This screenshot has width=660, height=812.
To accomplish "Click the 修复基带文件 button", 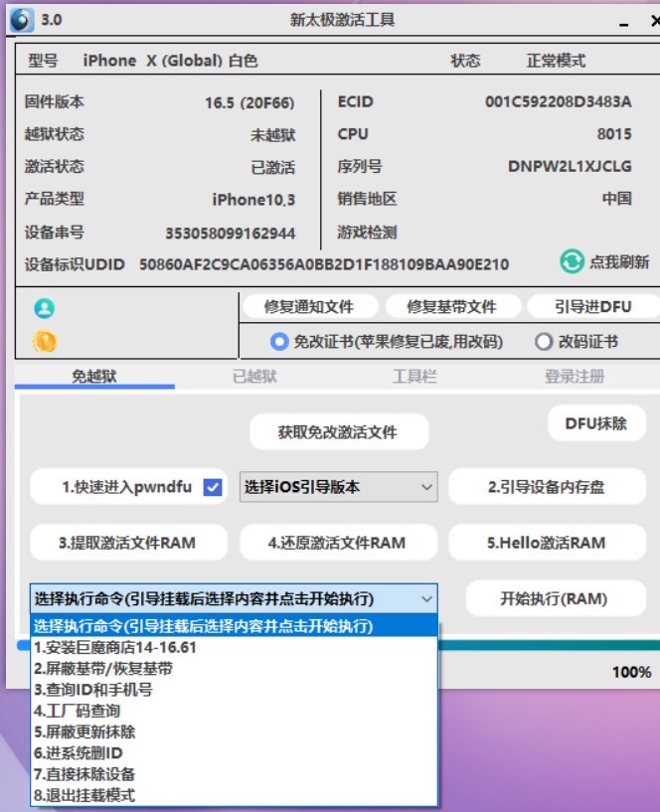I will (x=452, y=306).
